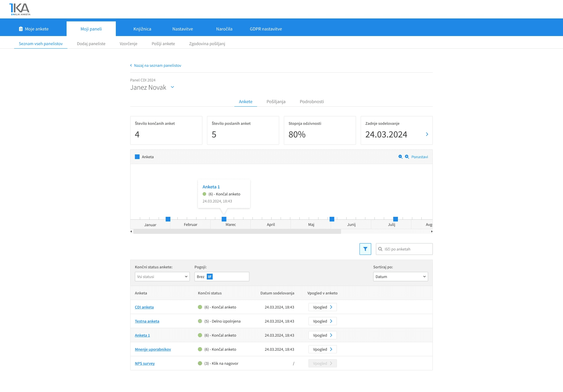Open last participation arrow in Zadnje sodelovanje card
Viewport: 563px width, 392px height.
(427, 134)
